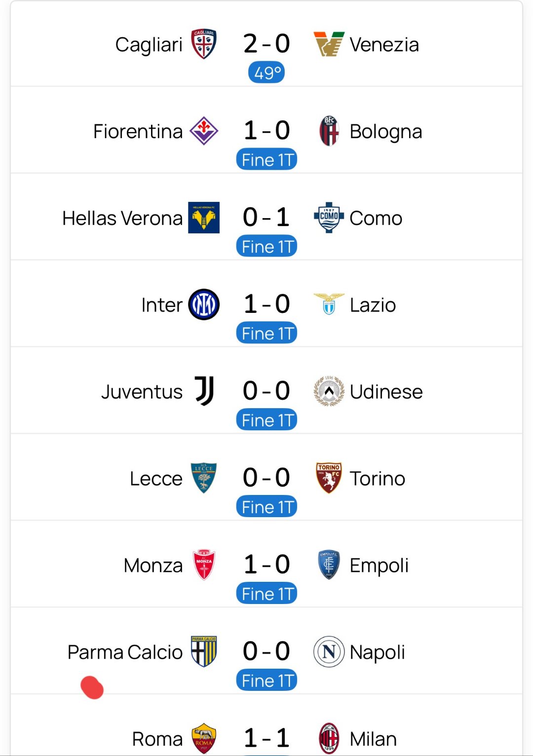This screenshot has height=756, width=533.
Task: Click the Cagliari club crest
Action: [x=203, y=44]
